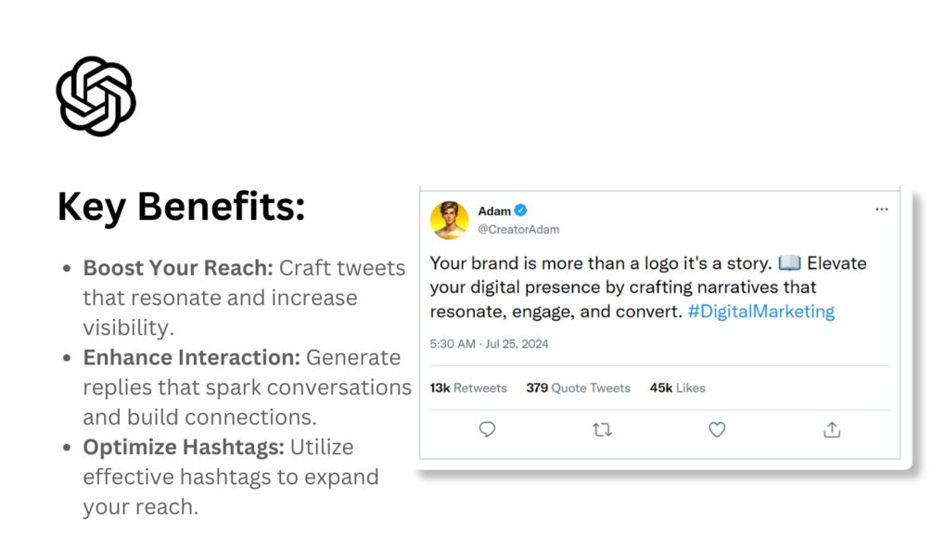932x560 pixels.
Task: Open Adam's profile avatar picture
Action: coord(450,220)
